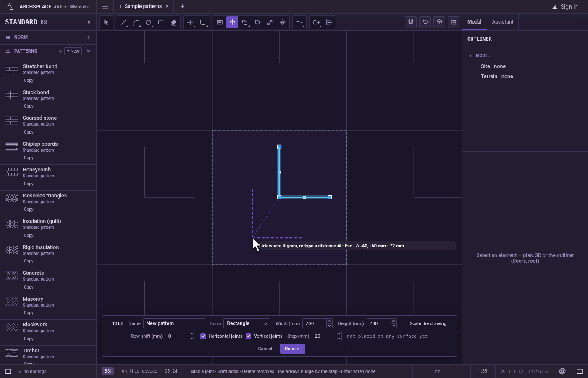This screenshot has height=378, width=588.
Task: Open the Form dropdown set to Rectangle
Action: (247, 323)
